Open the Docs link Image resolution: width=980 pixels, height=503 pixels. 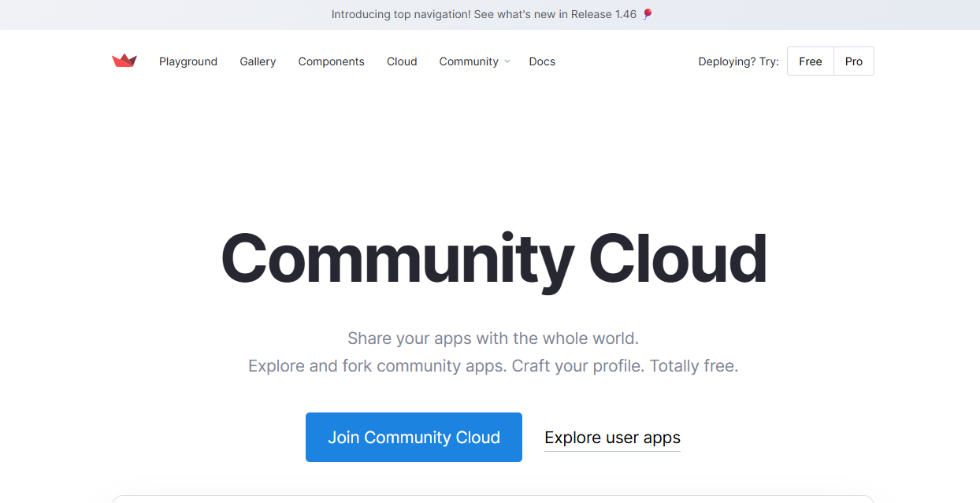click(542, 61)
